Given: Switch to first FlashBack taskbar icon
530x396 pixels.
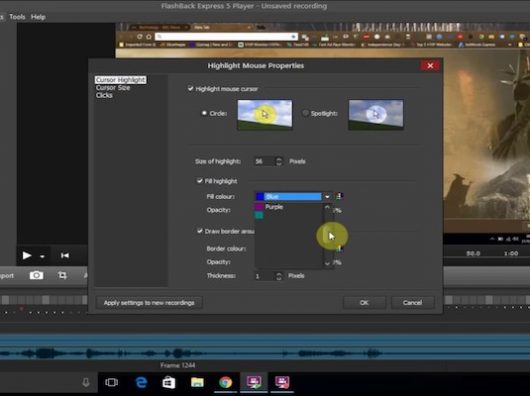Looking at the screenshot, I should pyautogui.click(x=254, y=382).
